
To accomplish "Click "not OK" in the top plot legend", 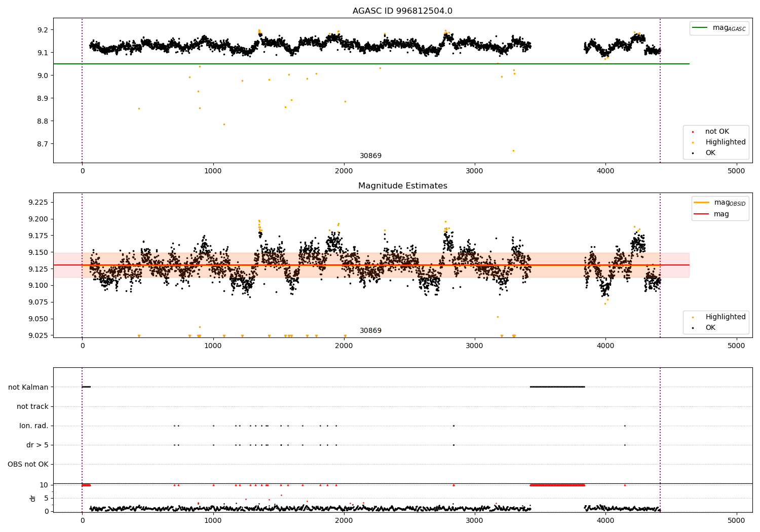I will point(717,132).
